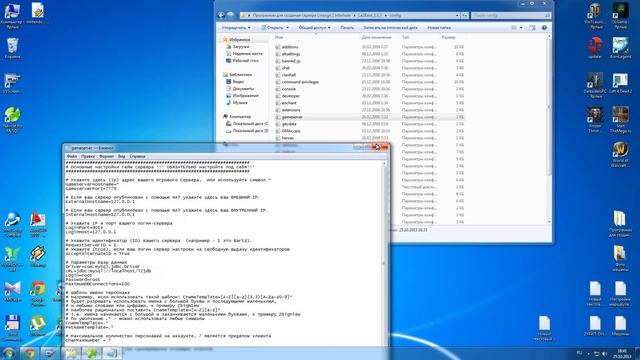Click the volume icon in system tray
Image resolution: width=640 pixels, height=360 pixels.
(x=605, y=353)
